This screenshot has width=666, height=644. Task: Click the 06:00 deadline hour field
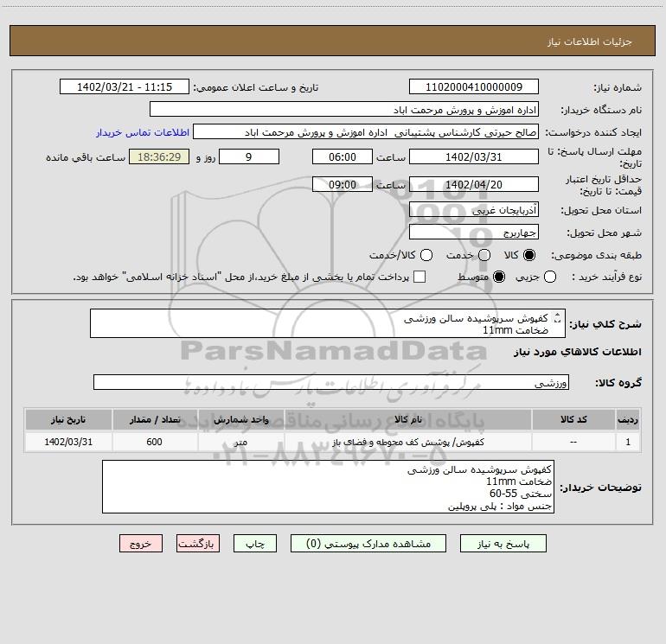343,156
